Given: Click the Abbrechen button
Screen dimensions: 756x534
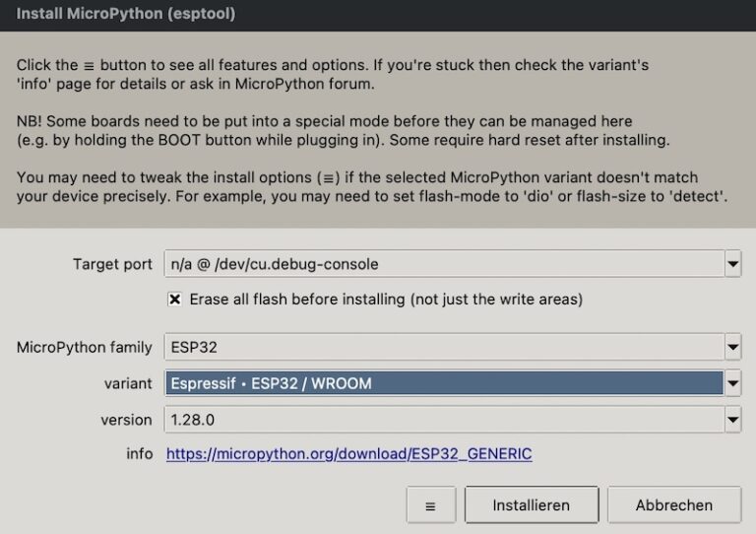Looking at the screenshot, I should pos(674,505).
